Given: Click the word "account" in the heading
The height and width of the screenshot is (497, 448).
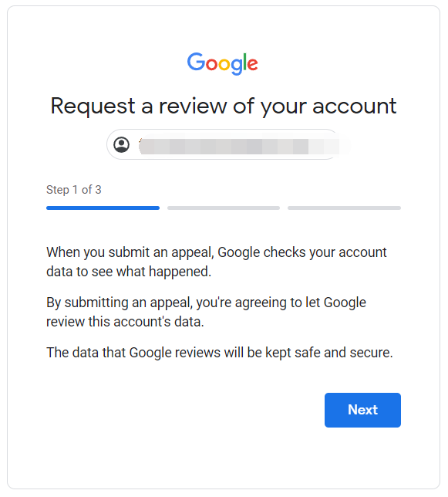Looking at the screenshot, I should pyautogui.click(x=355, y=106).
